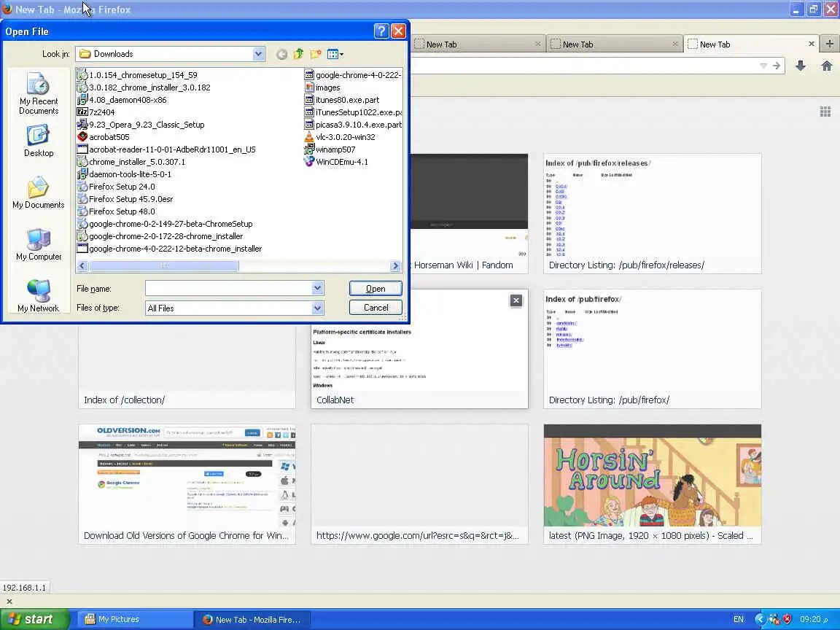Screen dimensions: 840x630
Task: Click the Open button in the dialog
Action: [376, 289]
